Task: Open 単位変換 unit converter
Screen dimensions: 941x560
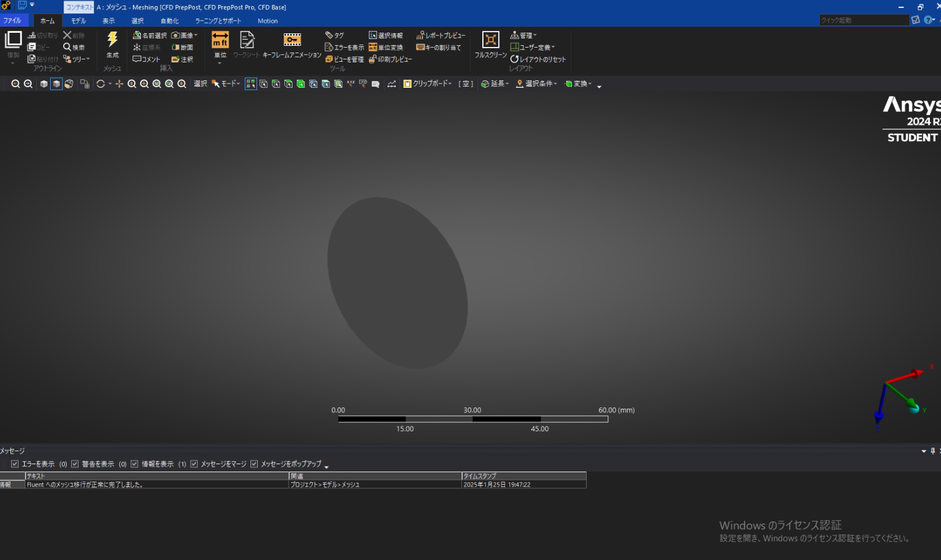Action: point(386,47)
